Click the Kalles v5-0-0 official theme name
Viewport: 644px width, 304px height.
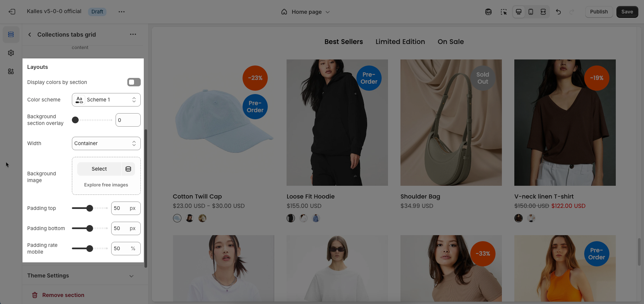(54, 11)
